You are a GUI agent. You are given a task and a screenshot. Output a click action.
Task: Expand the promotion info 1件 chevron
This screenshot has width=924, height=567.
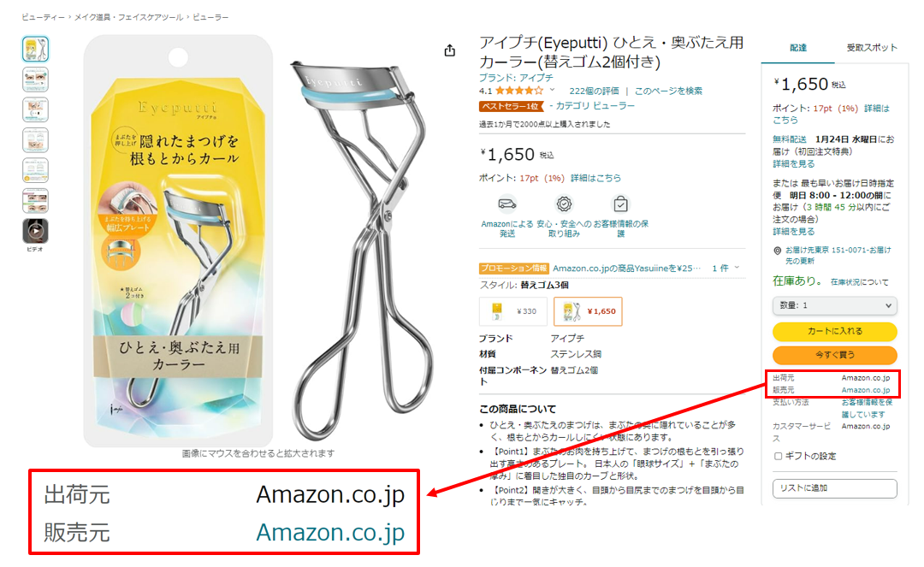(737, 268)
